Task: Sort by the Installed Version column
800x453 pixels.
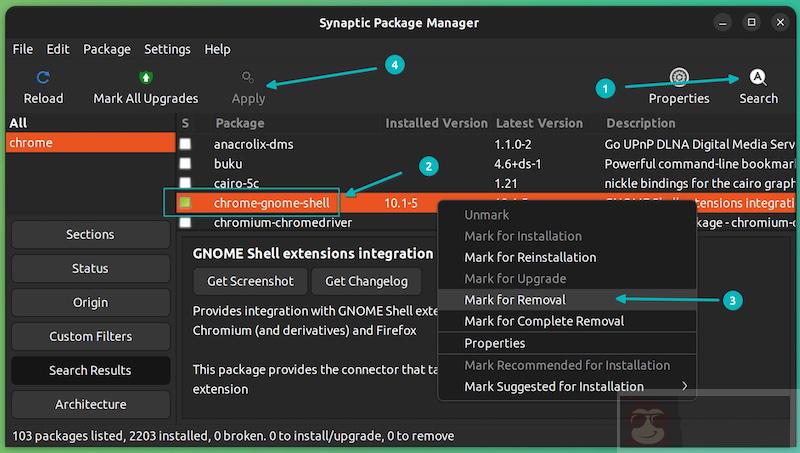Action: [436, 123]
